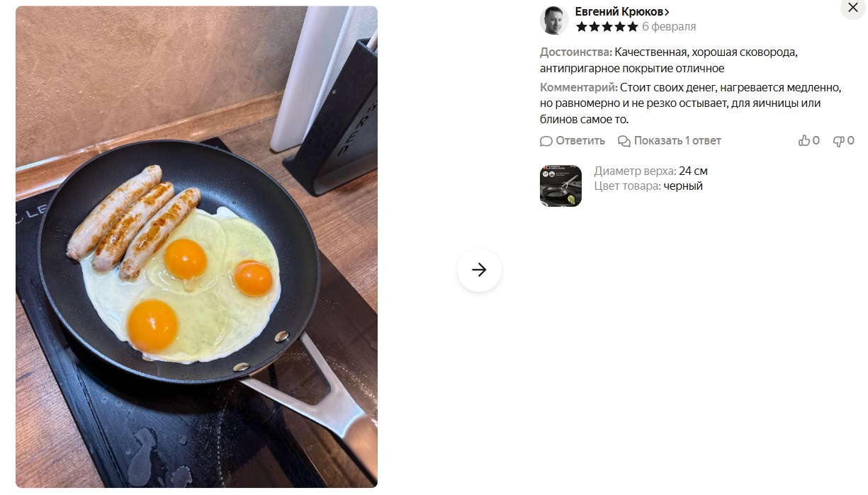Go to the next review photo arrow
This screenshot has height=495, width=868.
coord(479,270)
